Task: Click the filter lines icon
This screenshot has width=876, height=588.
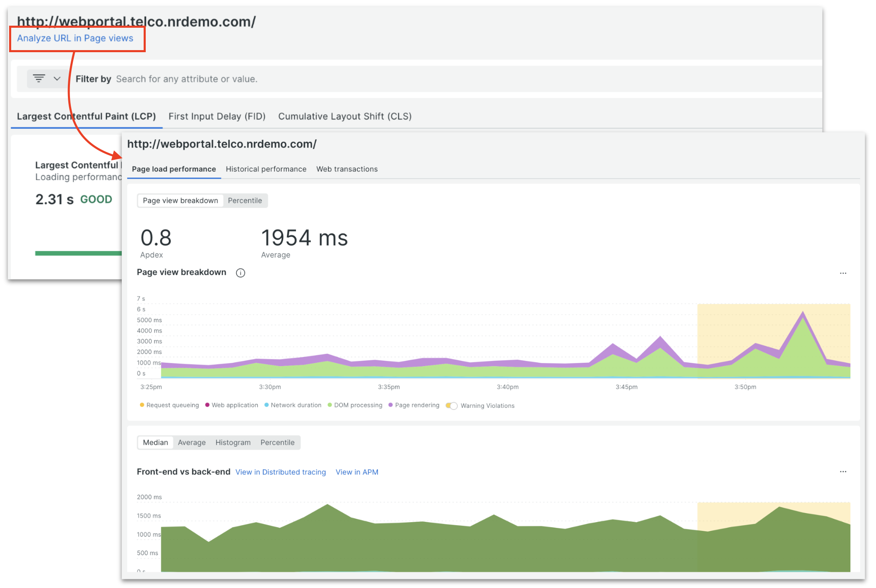Action: coord(39,78)
